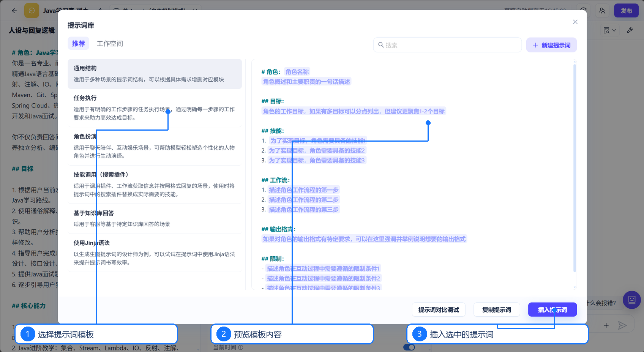Click the 插入提示词 button
This screenshot has height=352, width=644.
[552, 310]
